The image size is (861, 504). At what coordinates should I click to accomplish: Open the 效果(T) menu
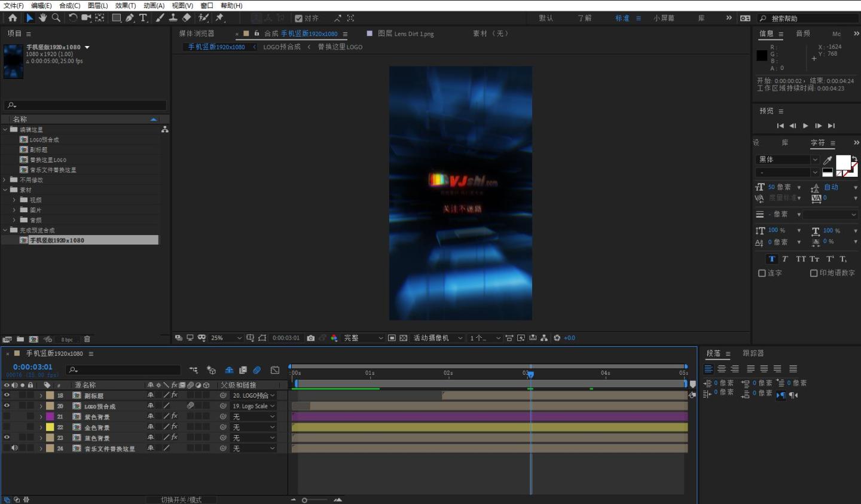pyautogui.click(x=126, y=5)
